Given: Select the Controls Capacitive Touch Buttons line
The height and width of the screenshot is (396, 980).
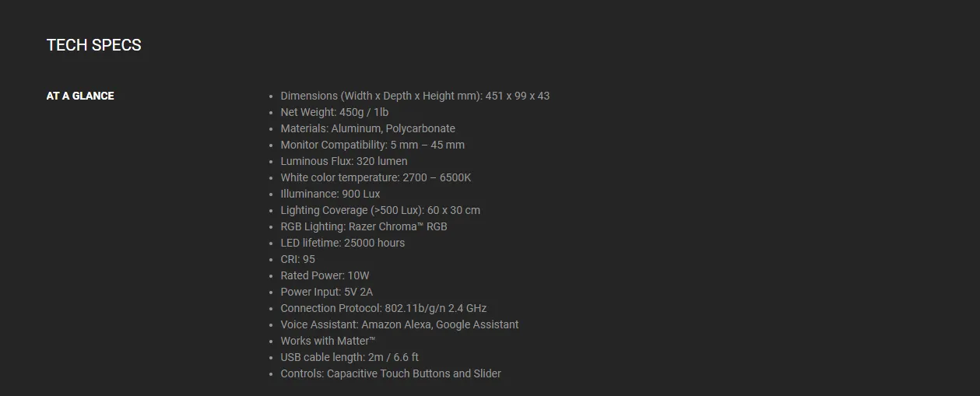Looking at the screenshot, I should [x=392, y=373].
